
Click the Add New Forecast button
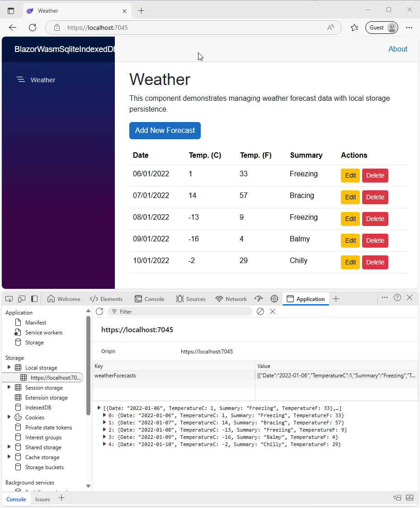click(x=165, y=131)
